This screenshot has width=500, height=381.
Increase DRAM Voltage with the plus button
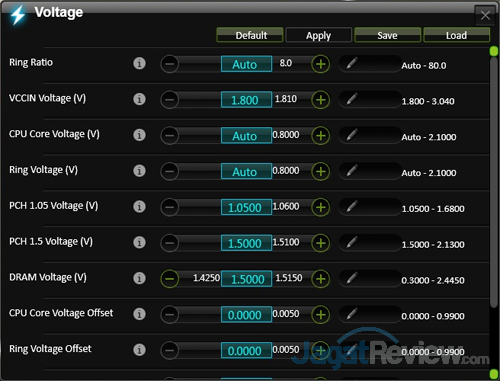click(x=321, y=279)
